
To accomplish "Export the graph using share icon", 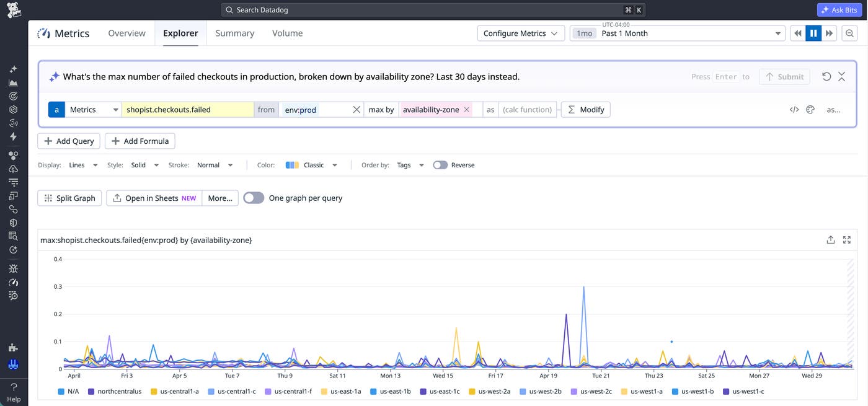I will 831,240.
